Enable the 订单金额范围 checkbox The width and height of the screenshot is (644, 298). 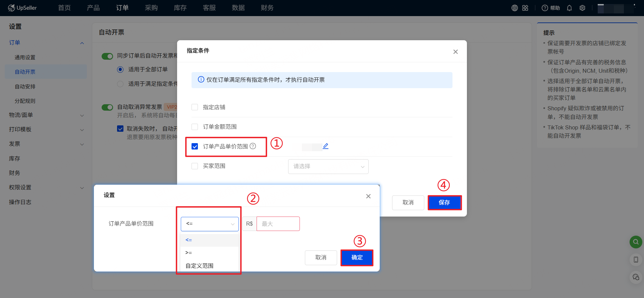click(195, 127)
